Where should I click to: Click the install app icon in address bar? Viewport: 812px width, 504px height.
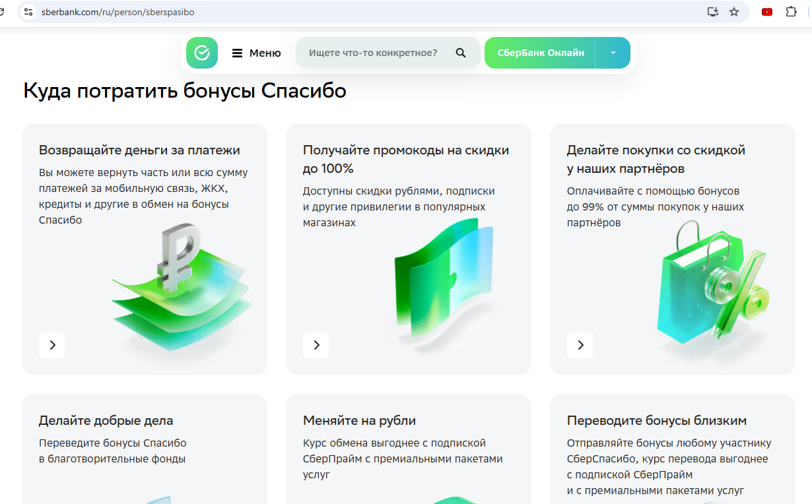click(x=712, y=12)
